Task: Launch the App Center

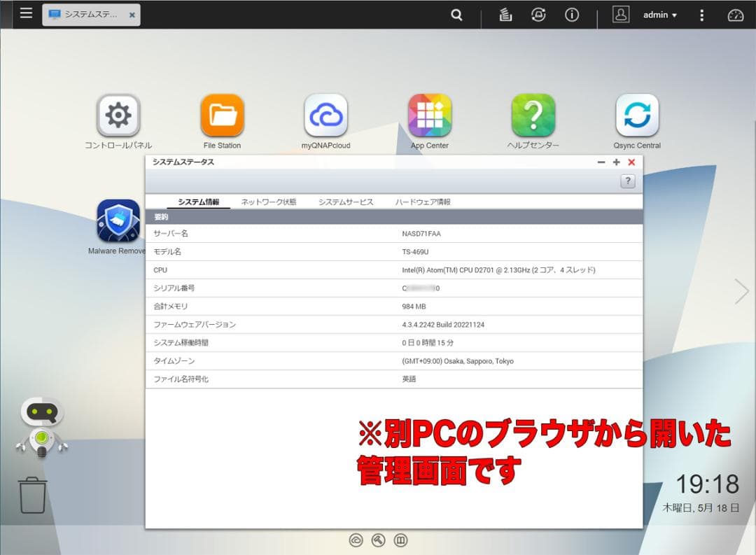Action: pos(429,114)
